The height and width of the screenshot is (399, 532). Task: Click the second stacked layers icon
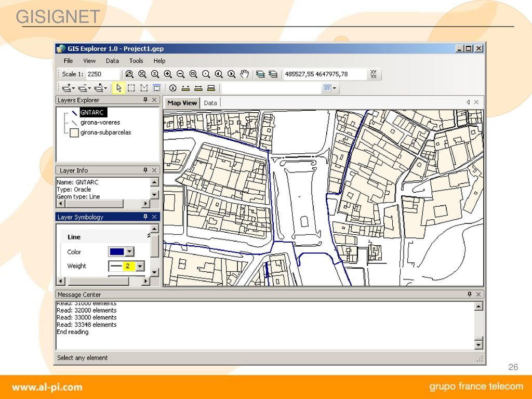273,74
